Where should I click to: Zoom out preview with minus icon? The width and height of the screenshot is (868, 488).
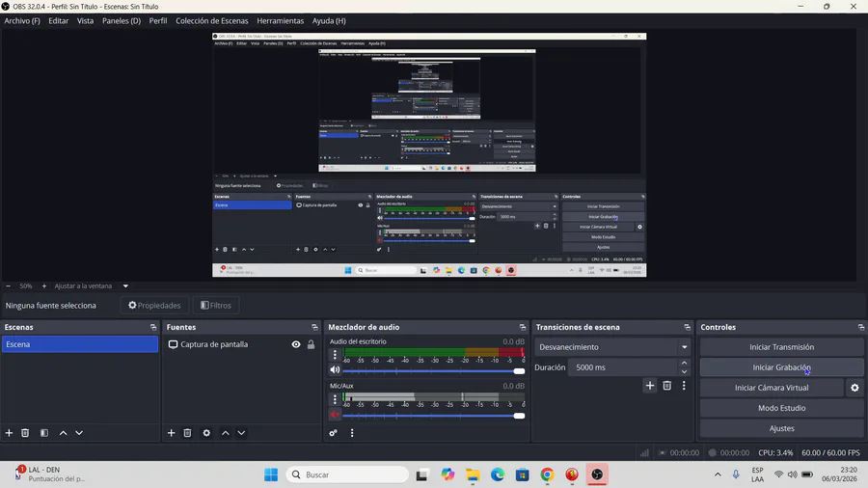(x=8, y=286)
